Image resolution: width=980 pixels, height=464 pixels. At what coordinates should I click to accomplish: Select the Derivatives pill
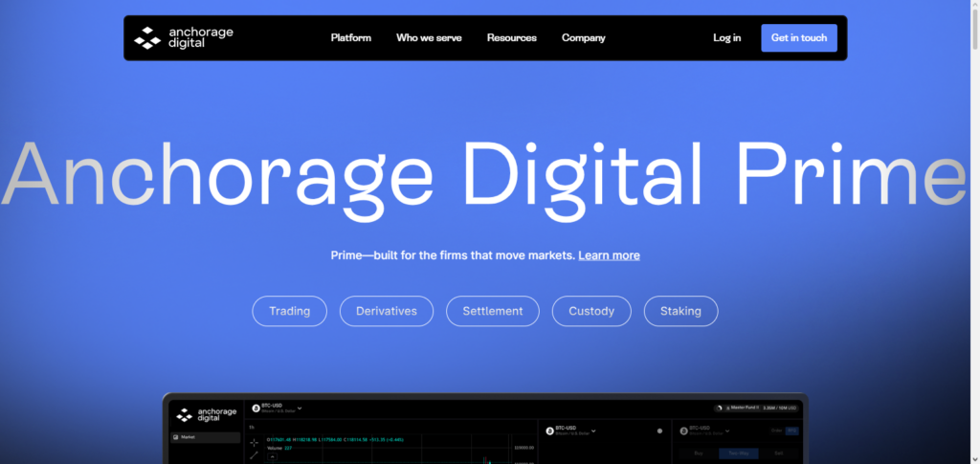pyautogui.click(x=387, y=311)
